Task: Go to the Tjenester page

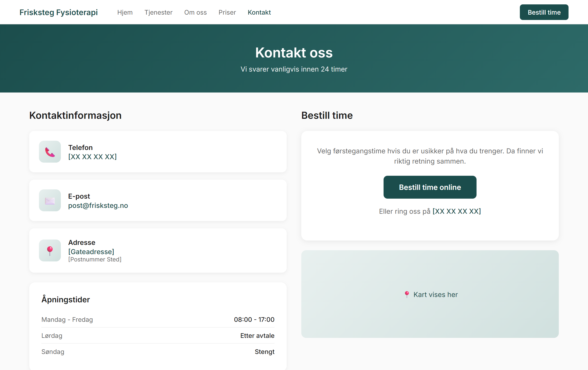Action: tap(158, 12)
